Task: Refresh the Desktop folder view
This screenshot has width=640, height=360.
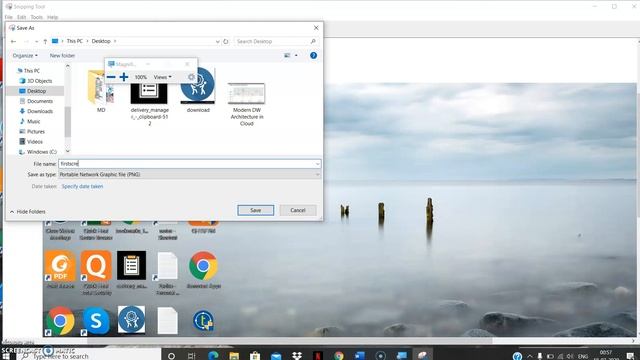Action: pos(226,41)
